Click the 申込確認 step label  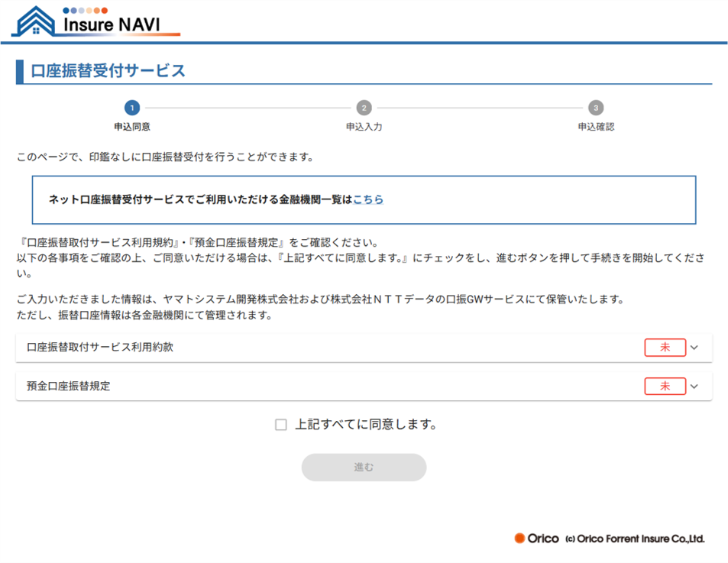596,127
